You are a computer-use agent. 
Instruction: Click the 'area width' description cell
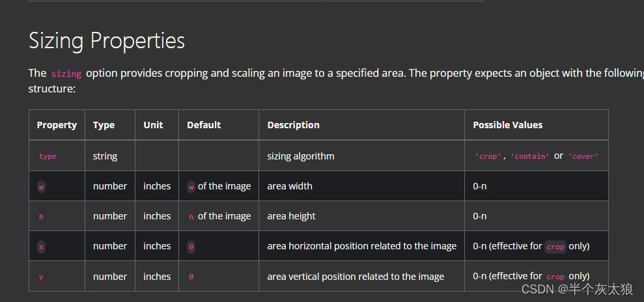pos(290,186)
